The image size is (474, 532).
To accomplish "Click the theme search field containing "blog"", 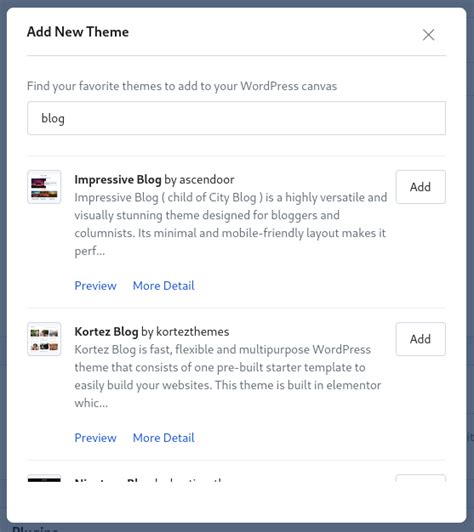I will [x=236, y=118].
